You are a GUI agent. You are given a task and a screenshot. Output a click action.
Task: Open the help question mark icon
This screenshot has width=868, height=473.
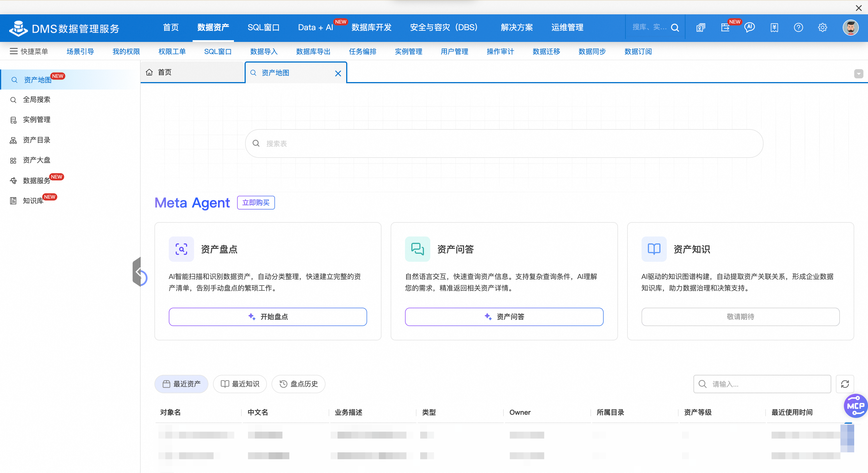click(x=798, y=28)
